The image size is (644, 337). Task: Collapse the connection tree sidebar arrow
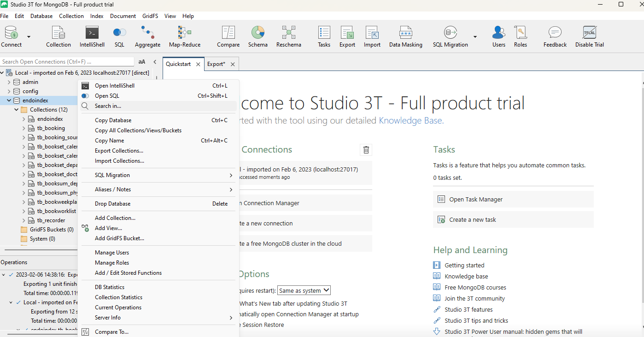155,62
